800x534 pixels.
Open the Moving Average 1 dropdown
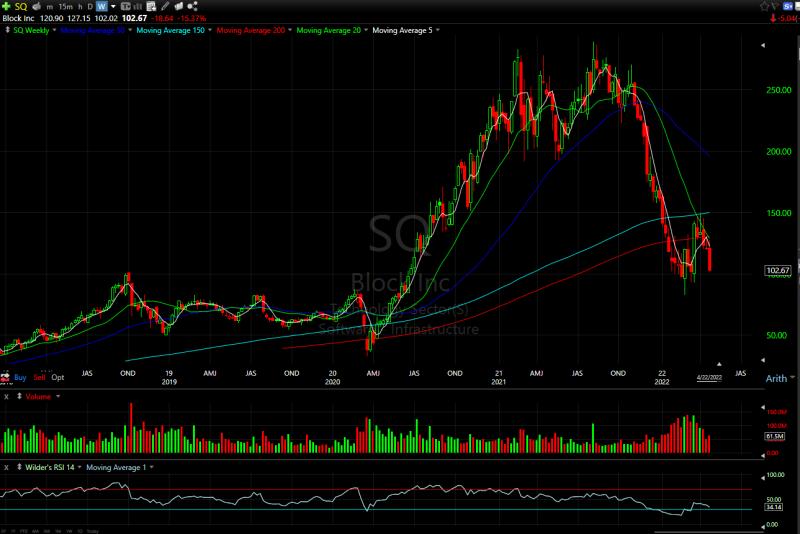click(x=152, y=467)
